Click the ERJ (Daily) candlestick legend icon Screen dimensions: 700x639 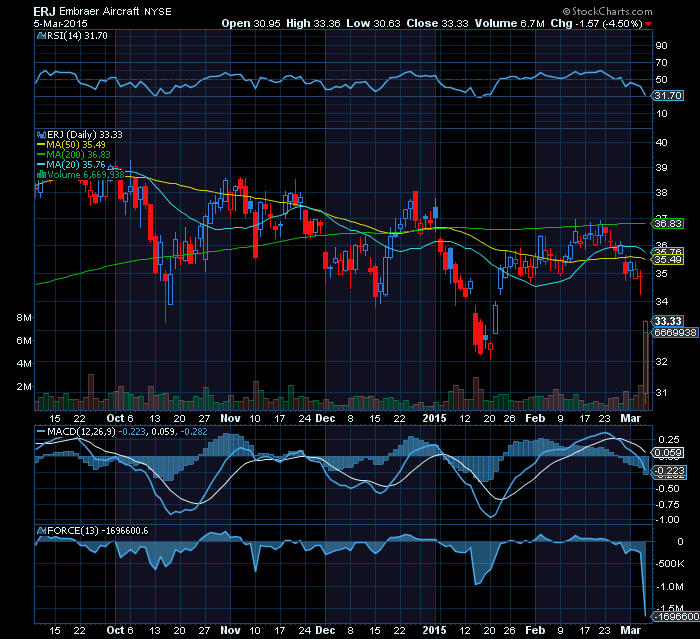click(x=41, y=135)
